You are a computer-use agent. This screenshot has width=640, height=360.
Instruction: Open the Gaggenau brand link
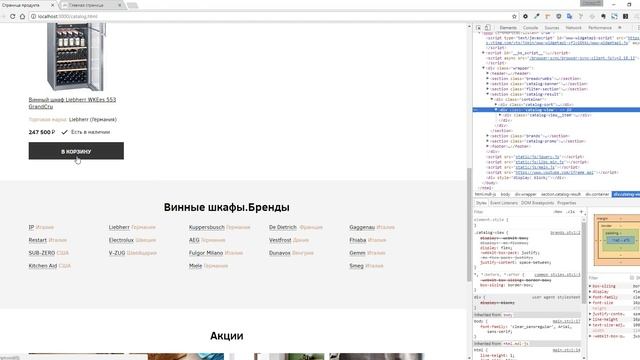362,227
